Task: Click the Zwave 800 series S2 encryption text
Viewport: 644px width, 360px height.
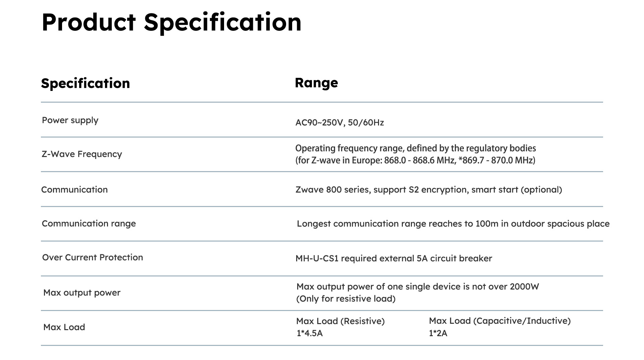Action: pyautogui.click(x=429, y=190)
